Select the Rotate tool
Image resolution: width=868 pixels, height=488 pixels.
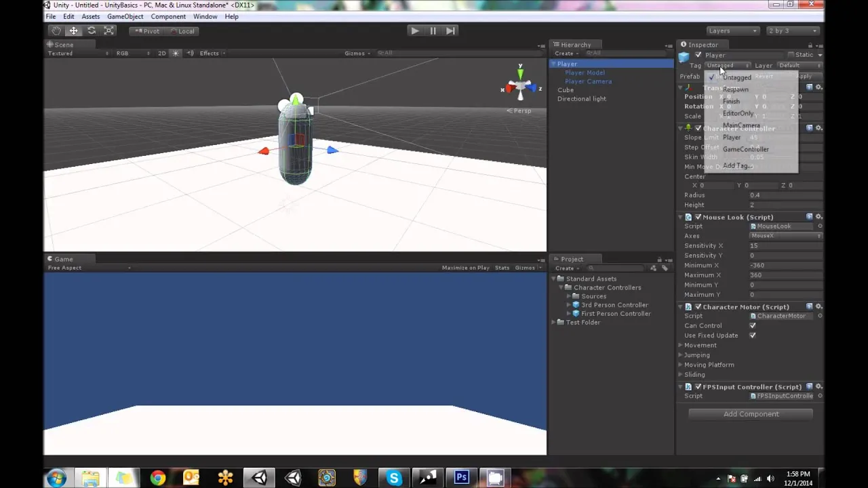pyautogui.click(x=91, y=30)
